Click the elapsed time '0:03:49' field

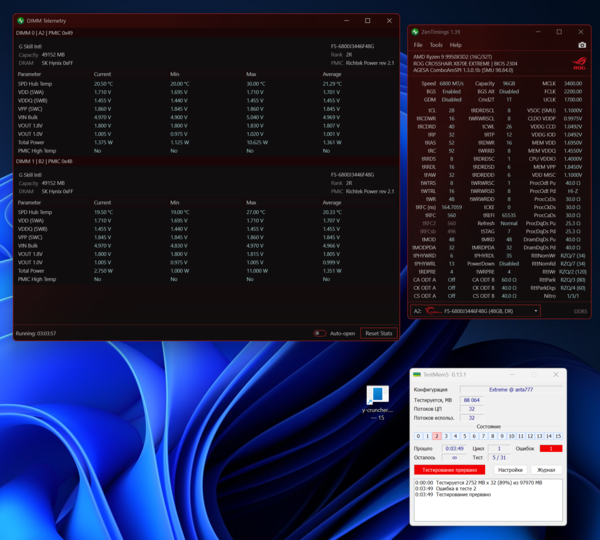click(x=455, y=449)
